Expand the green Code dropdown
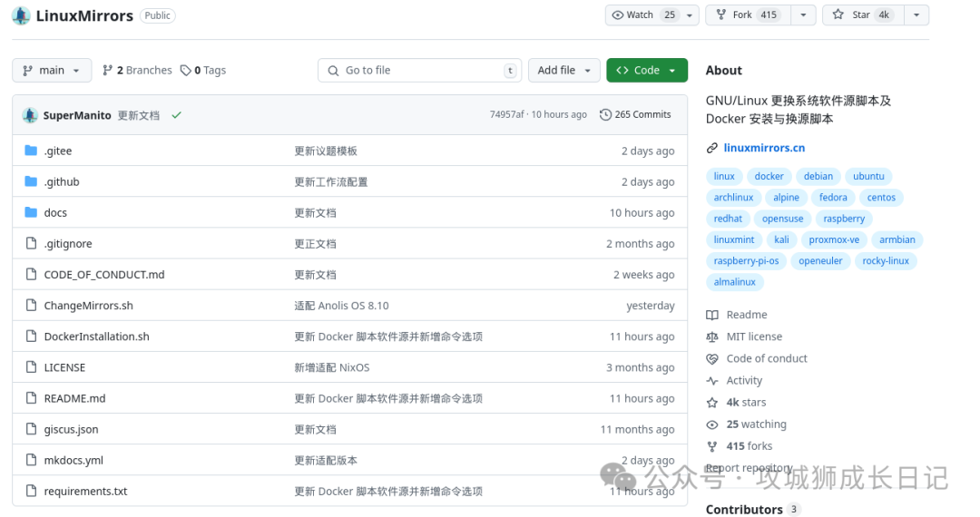This screenshot has width=980, height=517. pos(647,71)
